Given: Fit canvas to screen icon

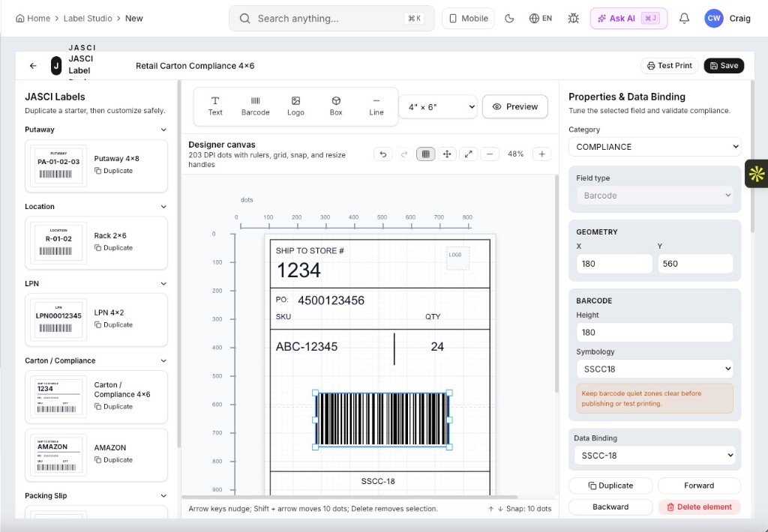Looking at the screenshot, I should click(x=468, y=154).
